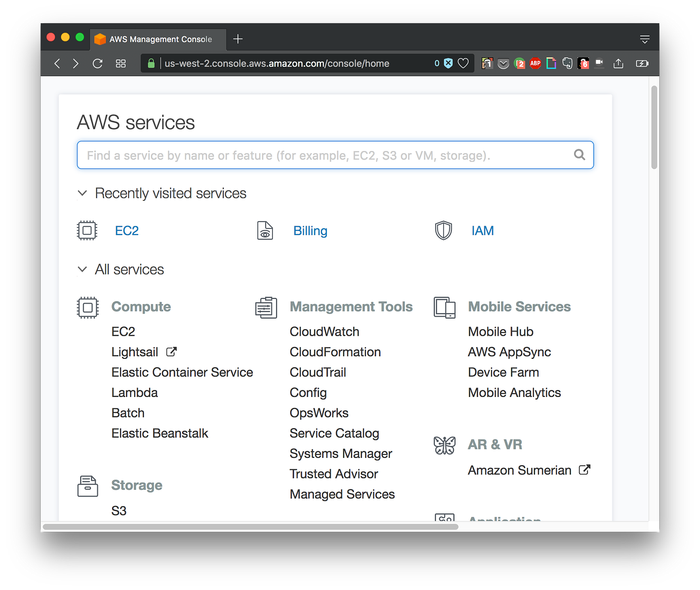Open the Config service
The height and width of the screenshot is (590, 700).
(x=308, y=393)
